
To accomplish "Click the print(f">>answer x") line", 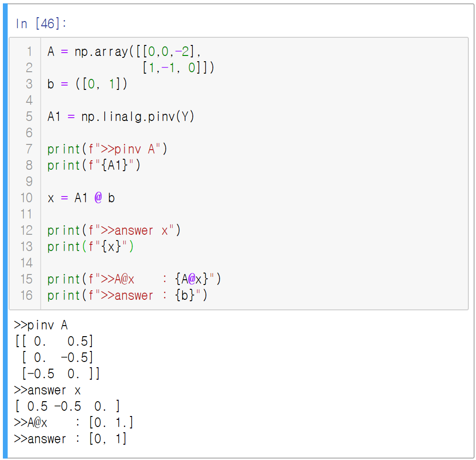I will click(114, 230).
